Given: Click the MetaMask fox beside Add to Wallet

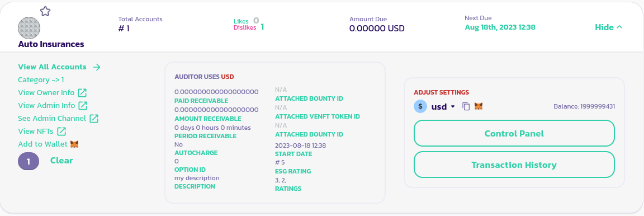Looking at the screenshot, I should [x=74, y=144].
